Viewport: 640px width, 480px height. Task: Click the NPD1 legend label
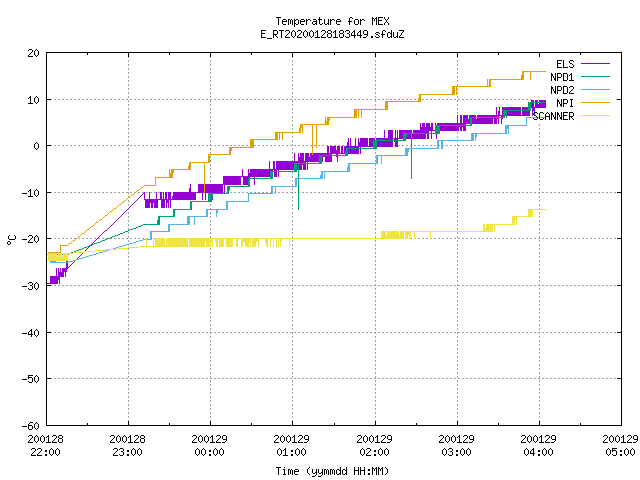pyautogui.click(x=562, y=77)
